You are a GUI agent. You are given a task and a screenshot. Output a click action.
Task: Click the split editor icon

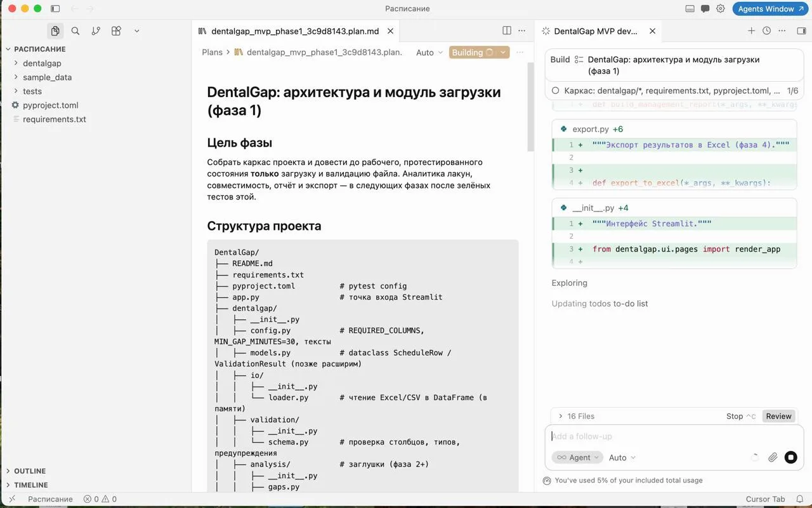507,30
